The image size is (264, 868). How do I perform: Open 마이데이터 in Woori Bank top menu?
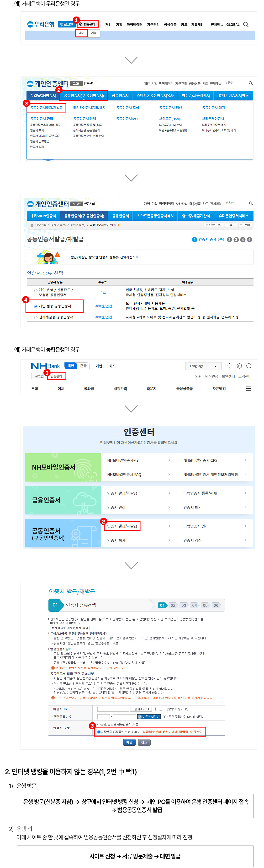135,25
